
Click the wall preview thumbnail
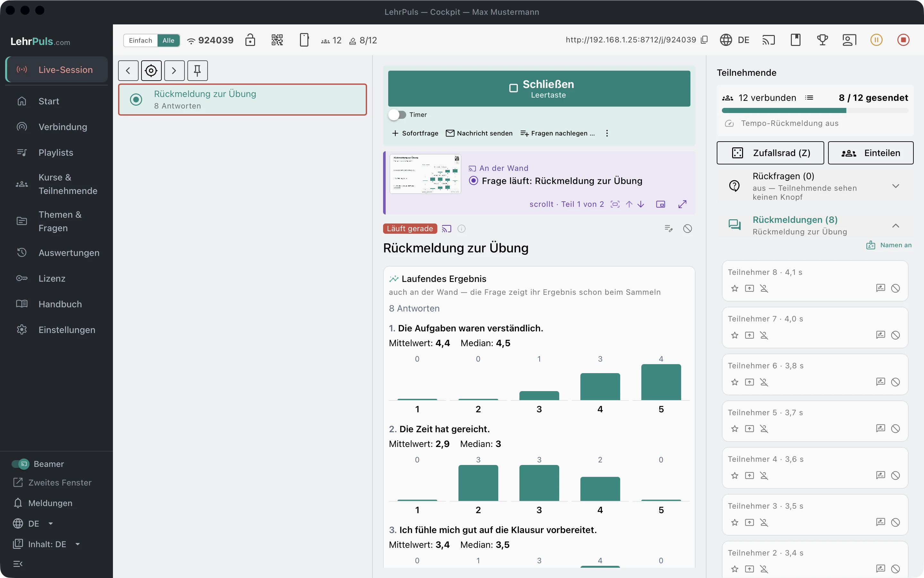tap(425, 173)
